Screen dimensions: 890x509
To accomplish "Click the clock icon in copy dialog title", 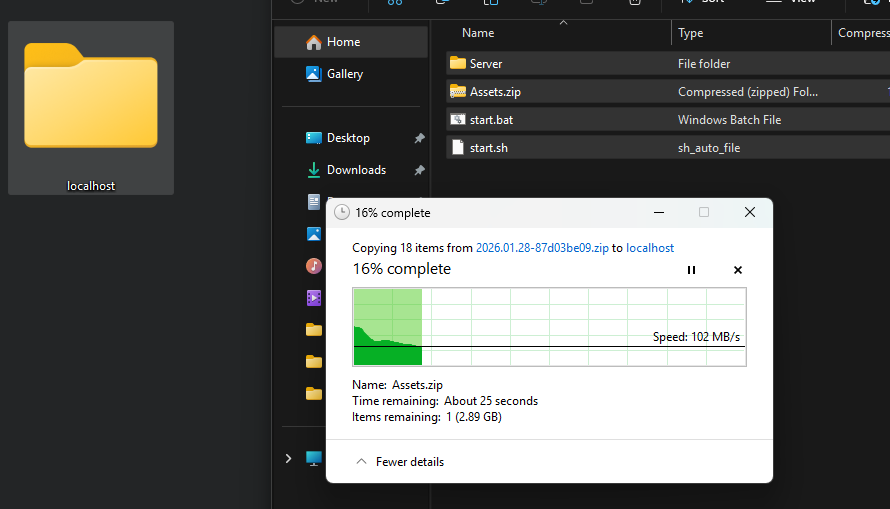I will (x=342, y=213).
